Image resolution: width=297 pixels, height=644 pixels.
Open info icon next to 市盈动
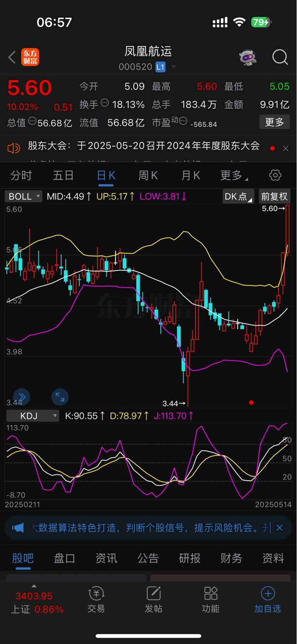coord(183,121)
